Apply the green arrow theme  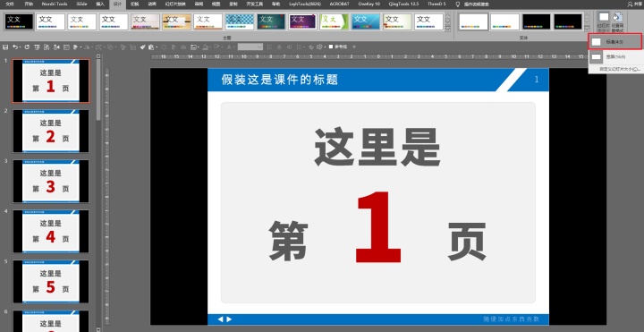pos(335,21)
